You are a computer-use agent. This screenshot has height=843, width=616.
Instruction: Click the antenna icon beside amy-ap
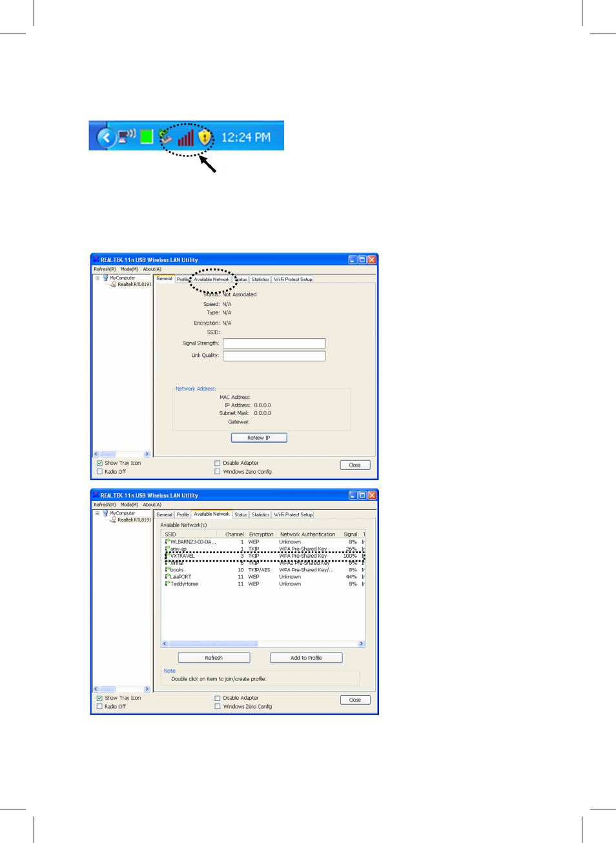click(167, 549)
